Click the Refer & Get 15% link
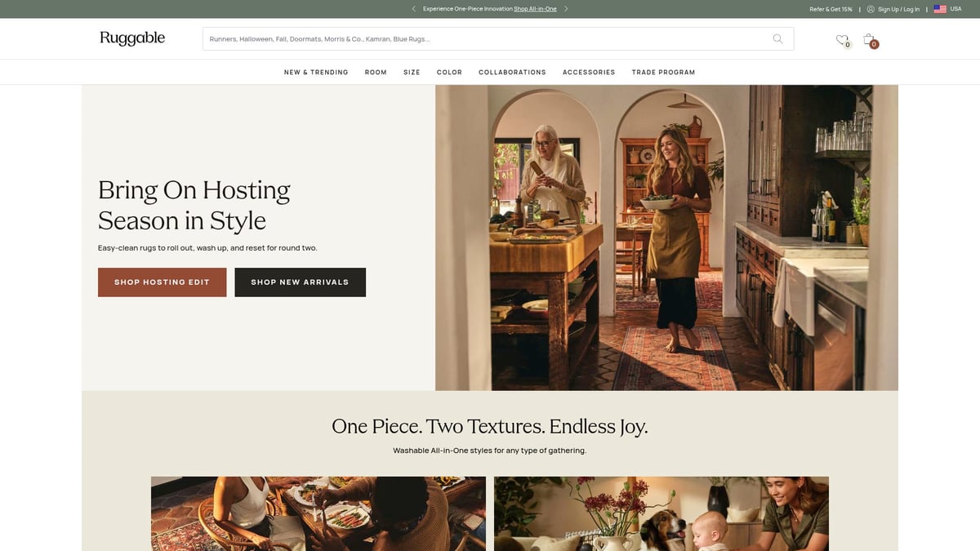 [831, 9]
